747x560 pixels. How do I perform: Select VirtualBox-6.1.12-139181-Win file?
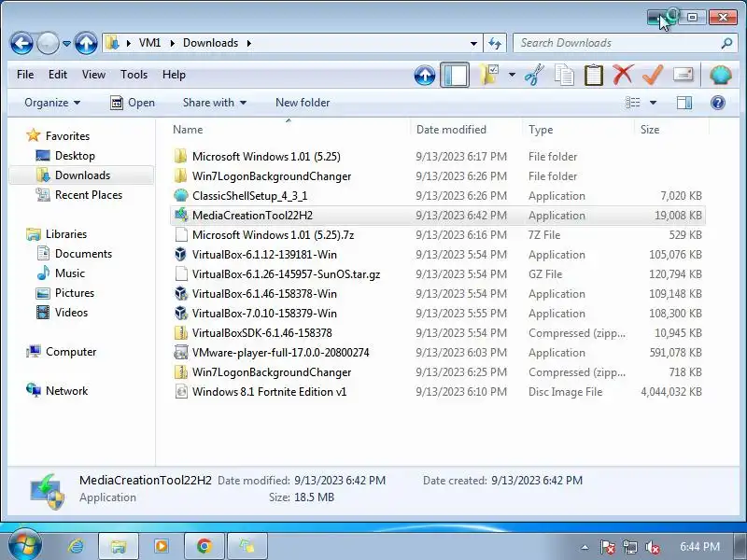pos(438,254)
